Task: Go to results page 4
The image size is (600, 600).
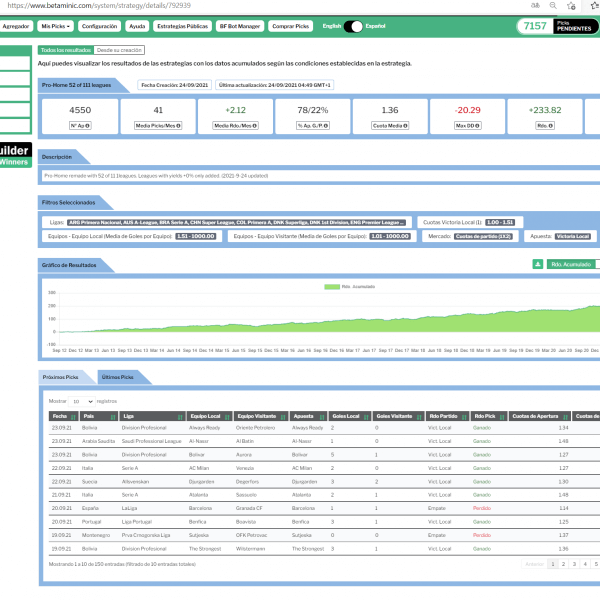Action: (x=585, y=564)
